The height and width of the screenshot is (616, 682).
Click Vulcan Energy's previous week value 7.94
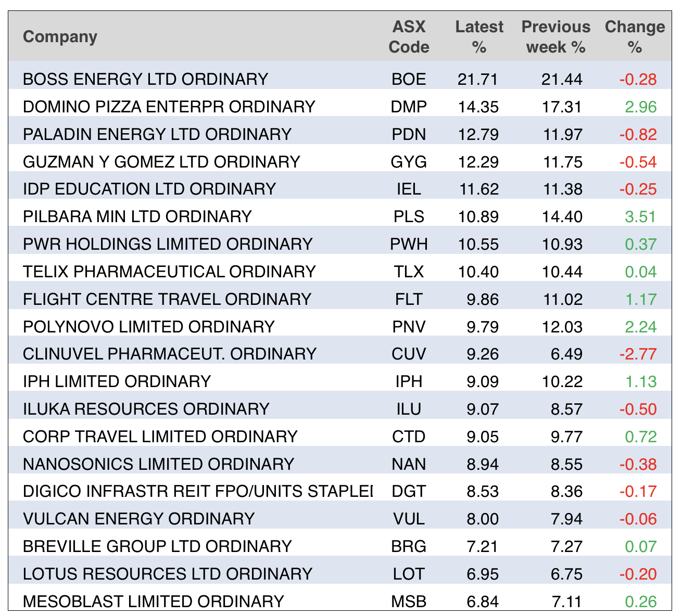point(566,519)
